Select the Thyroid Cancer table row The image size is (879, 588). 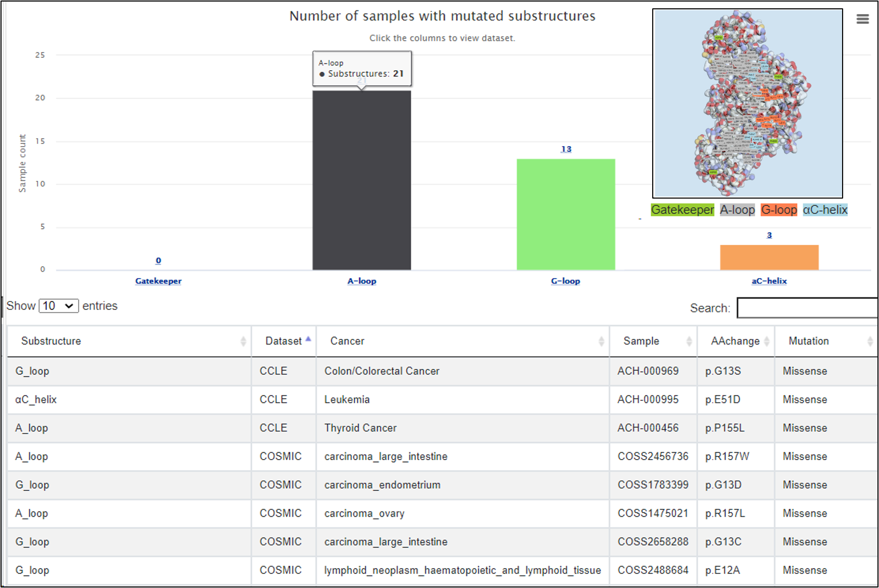360,428
